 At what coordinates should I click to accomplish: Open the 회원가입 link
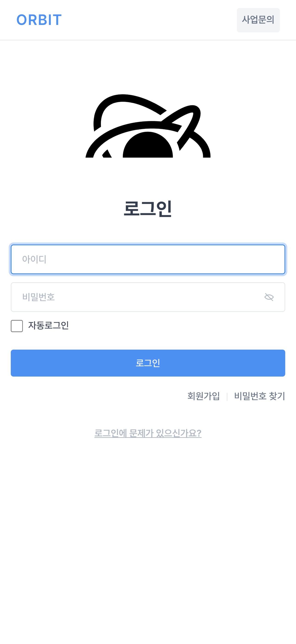(203, 396)
